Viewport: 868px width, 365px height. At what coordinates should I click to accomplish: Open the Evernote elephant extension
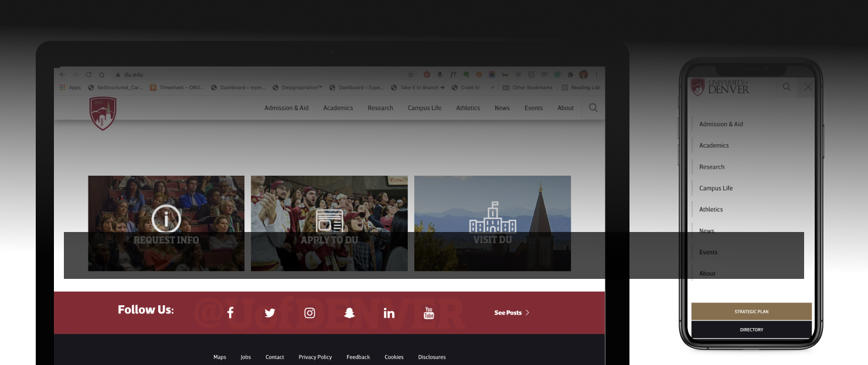coord(466,74)
